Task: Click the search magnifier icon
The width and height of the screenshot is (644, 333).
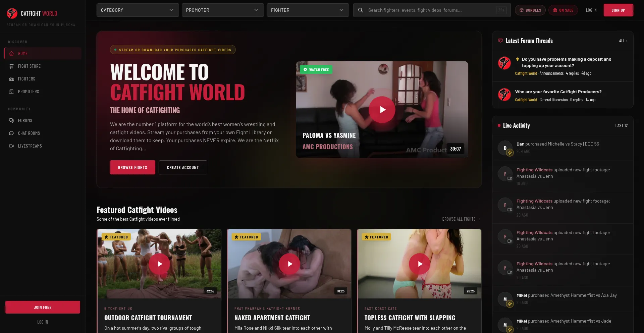Action: (x=361, y=10)
